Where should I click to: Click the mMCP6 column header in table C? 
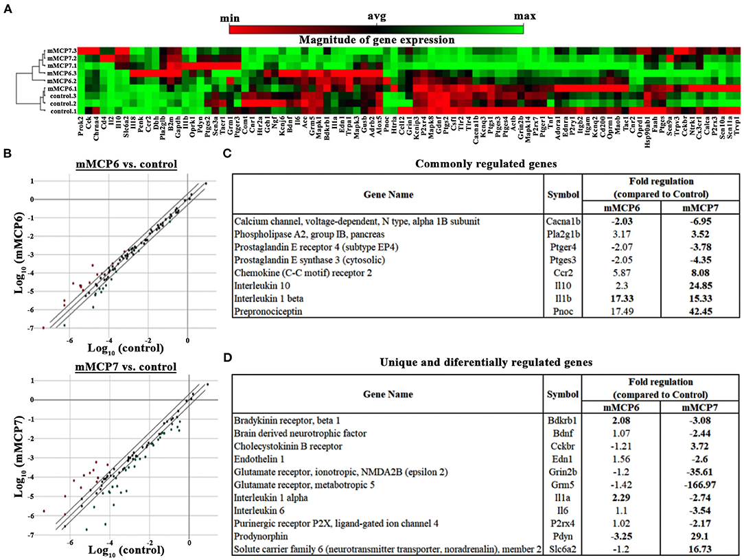click(621, 208)
